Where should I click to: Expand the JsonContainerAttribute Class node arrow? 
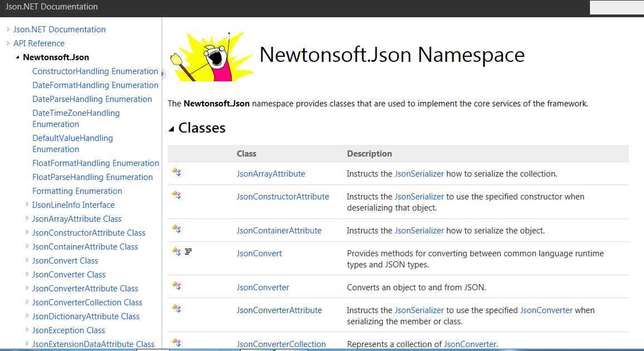click(27, 246)
